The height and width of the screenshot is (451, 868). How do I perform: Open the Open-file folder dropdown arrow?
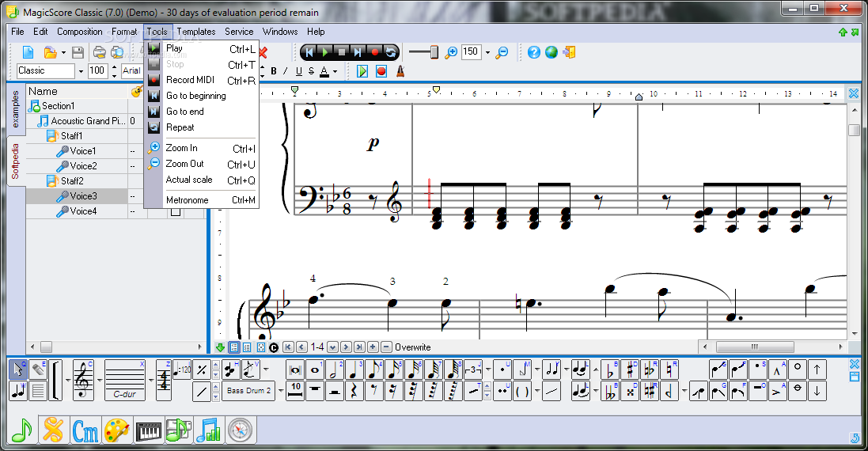63,53
